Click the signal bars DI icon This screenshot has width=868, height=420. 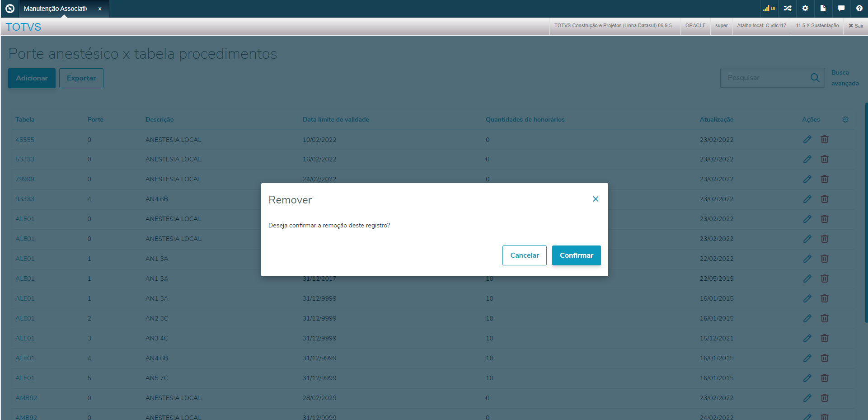tap(769, 8)
